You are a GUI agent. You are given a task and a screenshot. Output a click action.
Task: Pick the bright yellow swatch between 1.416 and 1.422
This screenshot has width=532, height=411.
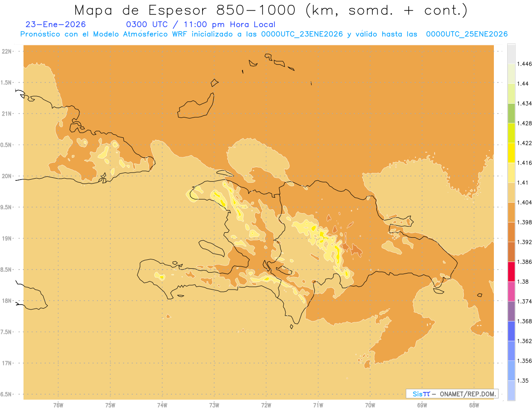511,153
